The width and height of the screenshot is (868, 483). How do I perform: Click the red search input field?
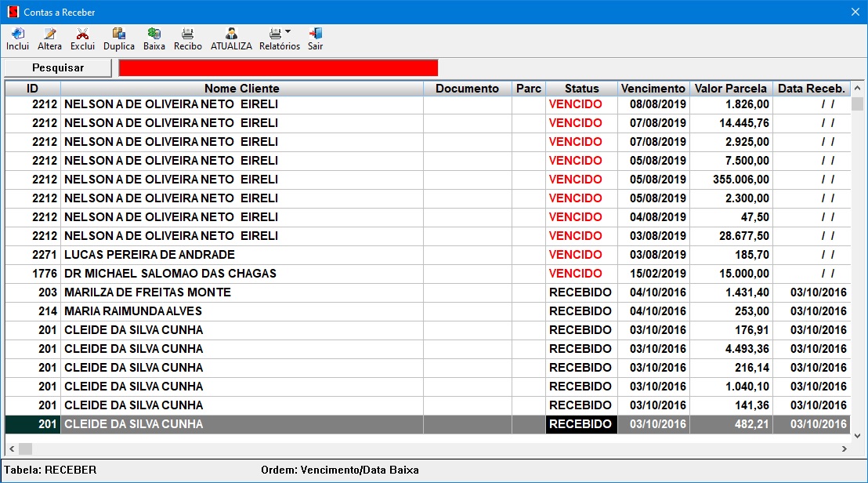click(x=278, y=68)
